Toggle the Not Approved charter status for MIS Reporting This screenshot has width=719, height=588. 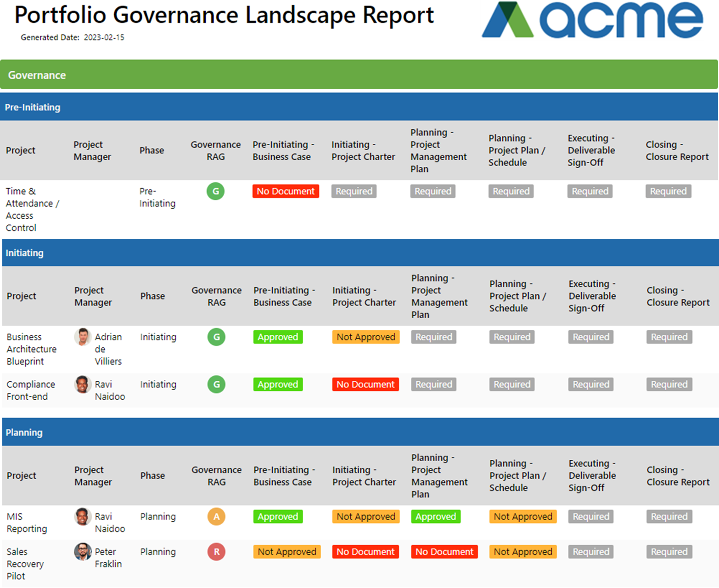[x=365, y=516]
